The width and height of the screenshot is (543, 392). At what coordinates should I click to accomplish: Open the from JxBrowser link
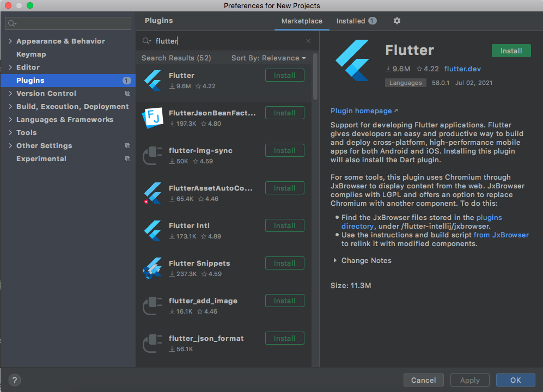501,235
